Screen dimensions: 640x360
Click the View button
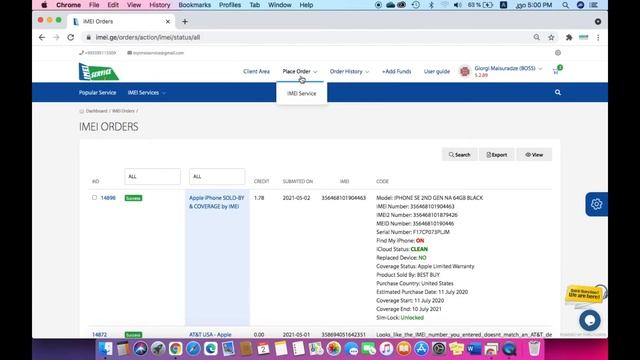tap(534, 155)
